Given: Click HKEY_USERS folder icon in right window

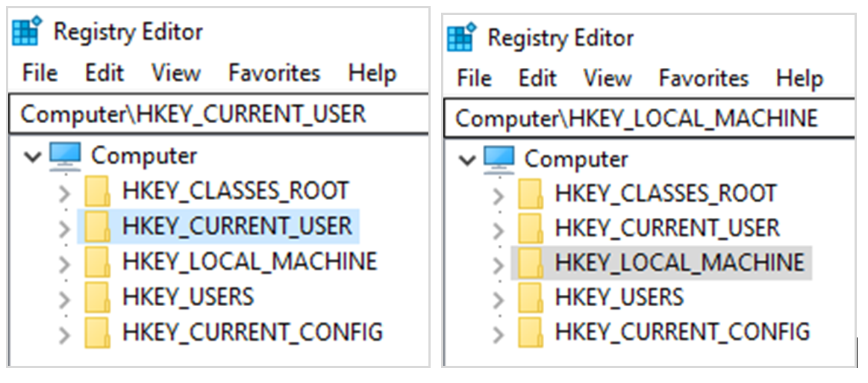Looking at the screenshot, I should [531, 297].
